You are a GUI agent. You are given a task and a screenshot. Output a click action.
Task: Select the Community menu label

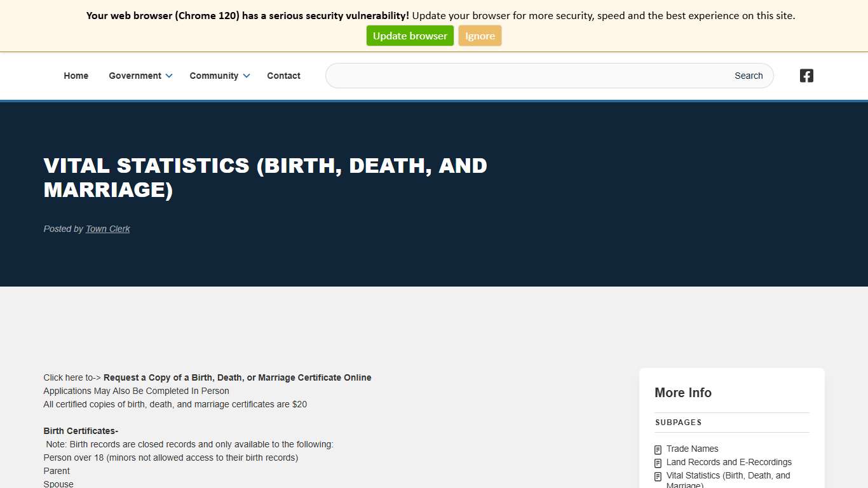(214, 76)
